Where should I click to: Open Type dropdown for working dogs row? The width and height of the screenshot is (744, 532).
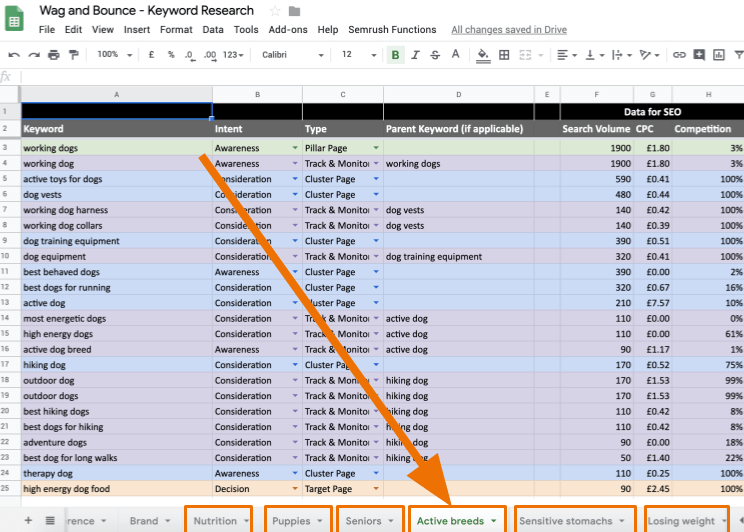pos(376,148)
